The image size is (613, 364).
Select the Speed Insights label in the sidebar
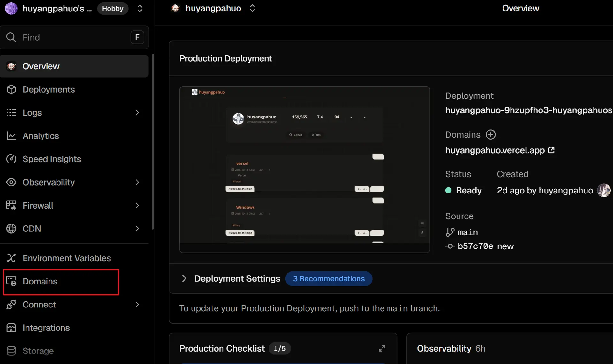coord(52,159)
